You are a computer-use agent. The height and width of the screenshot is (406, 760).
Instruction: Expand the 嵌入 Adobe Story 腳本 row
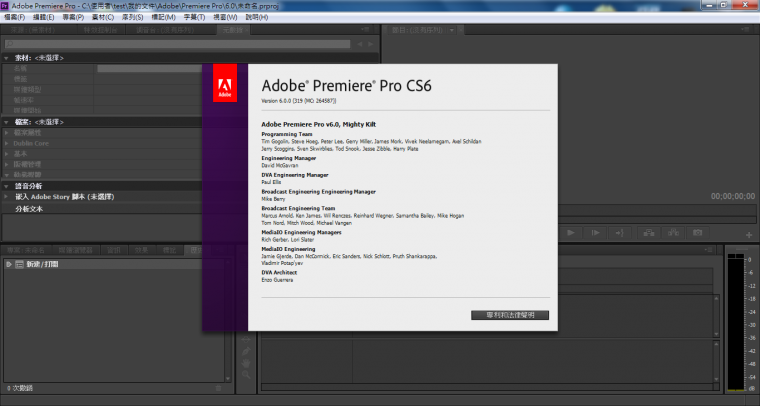(x=6, y=197)
